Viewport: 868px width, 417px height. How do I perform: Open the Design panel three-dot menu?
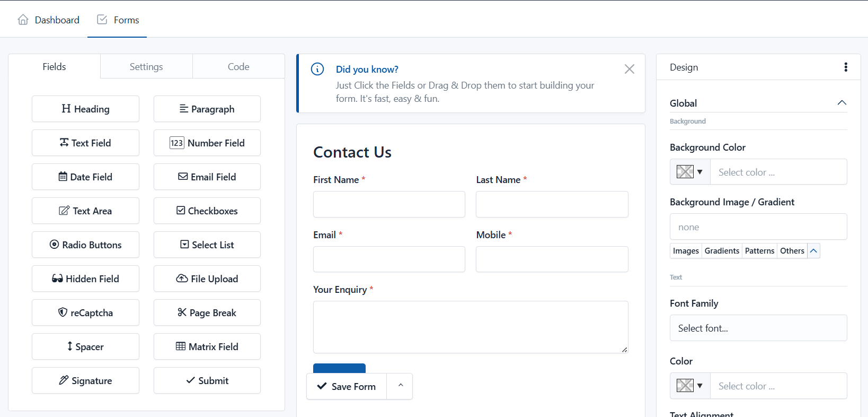coord(846,67)
